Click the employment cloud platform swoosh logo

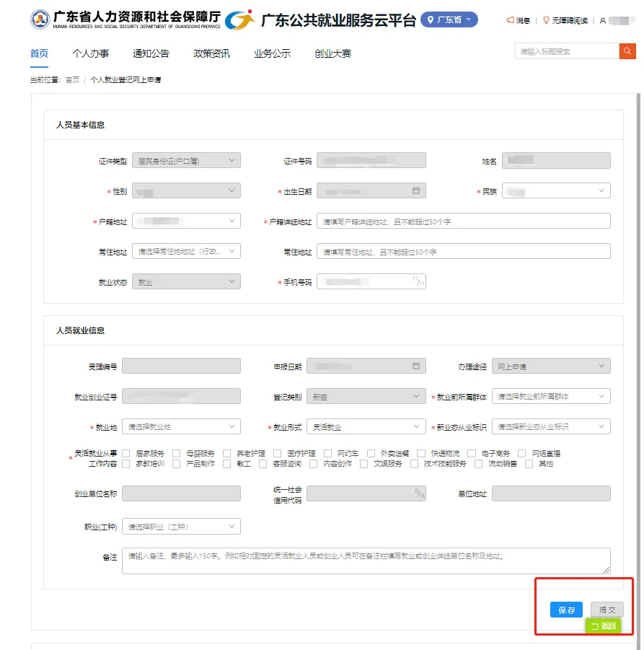(240, 19)
